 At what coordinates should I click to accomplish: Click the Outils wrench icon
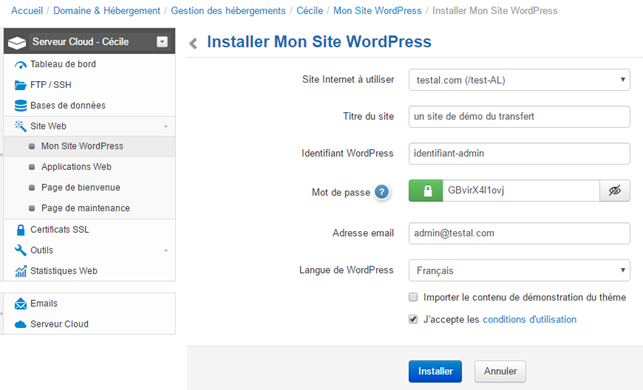click(x=20, y=250)
